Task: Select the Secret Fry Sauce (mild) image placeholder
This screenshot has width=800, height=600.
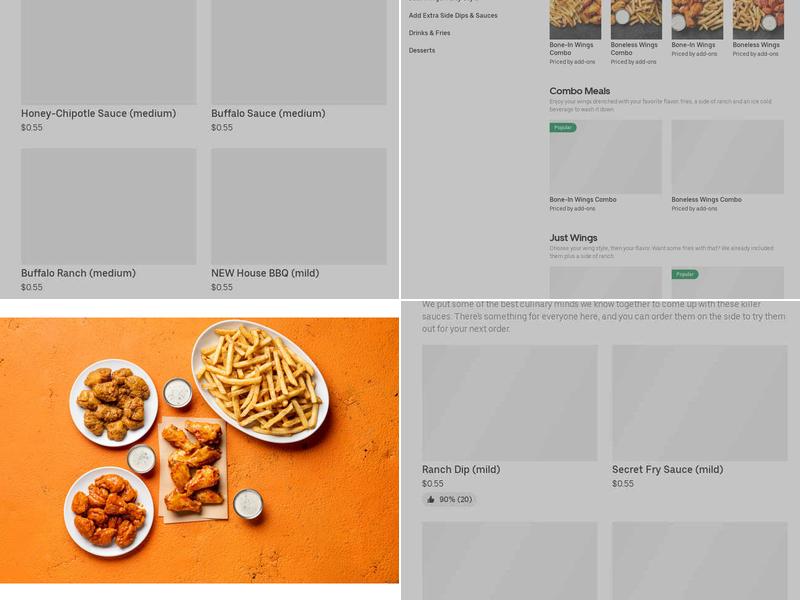Action: [699, 403]
